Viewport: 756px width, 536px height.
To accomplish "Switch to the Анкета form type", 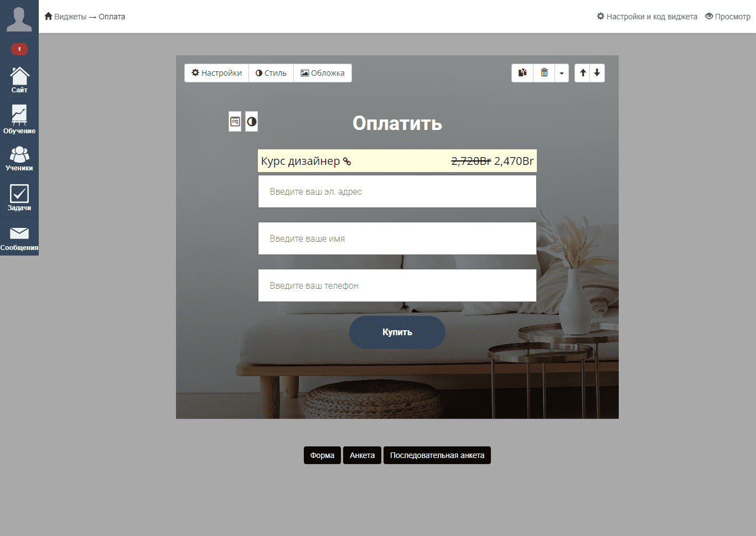I will point(362,455).
